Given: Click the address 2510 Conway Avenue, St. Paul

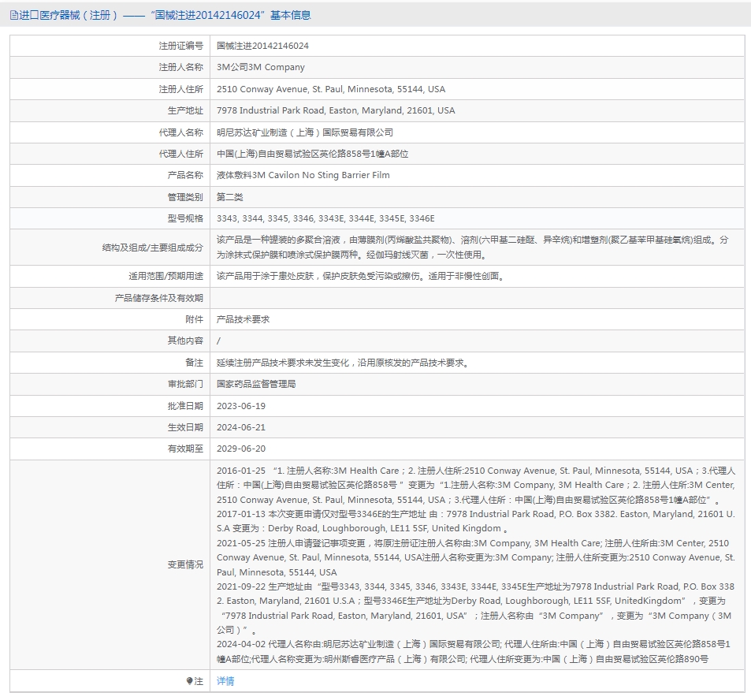Looking at the screenshot, I should click(331, 89).
